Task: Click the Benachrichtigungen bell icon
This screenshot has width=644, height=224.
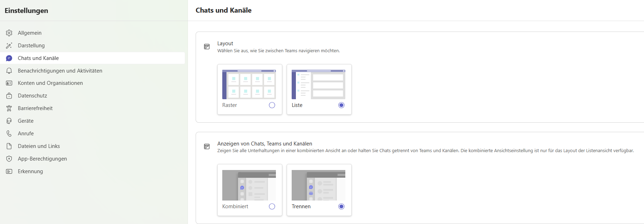Action: (9, 71)
